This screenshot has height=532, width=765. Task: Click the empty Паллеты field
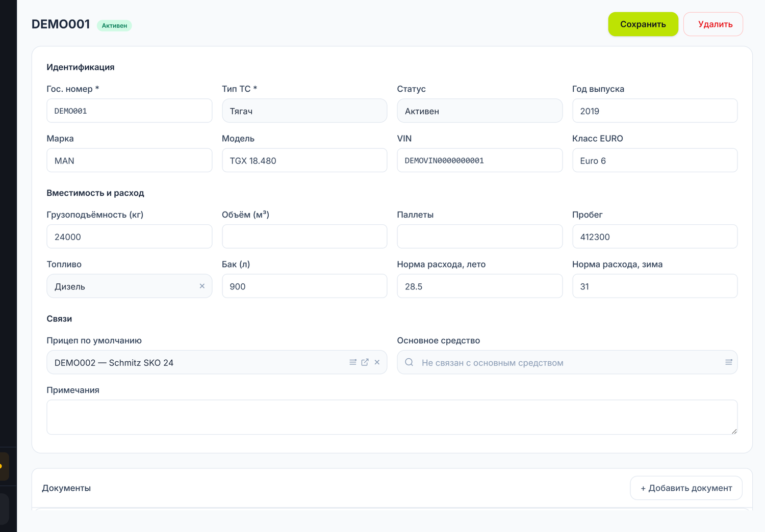(x=479, y=236)
